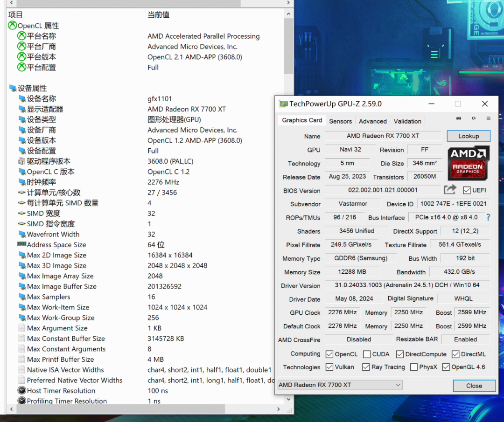Switch to the Graphics Card tab
Screen dimensions: 504x422
[302, 120]
